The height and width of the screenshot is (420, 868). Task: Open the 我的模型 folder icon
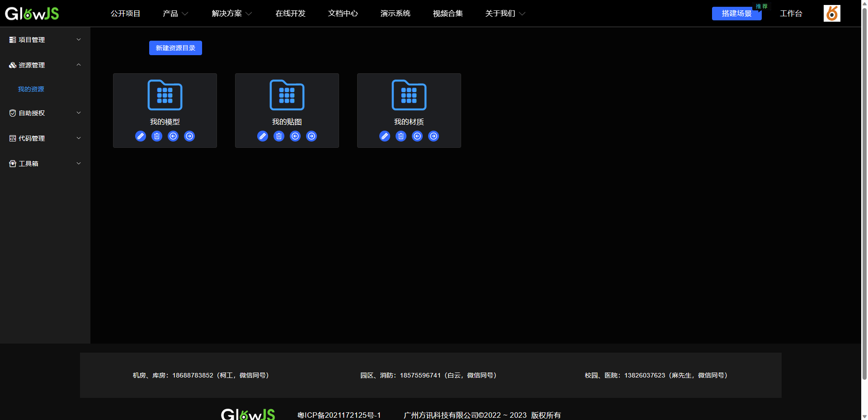point(165,95)
